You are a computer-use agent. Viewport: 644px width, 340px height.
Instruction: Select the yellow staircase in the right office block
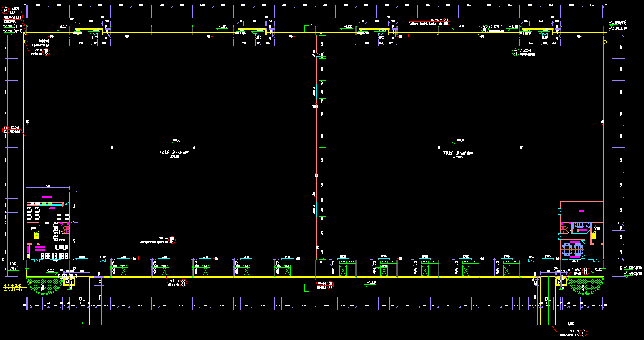coord(594,235)
